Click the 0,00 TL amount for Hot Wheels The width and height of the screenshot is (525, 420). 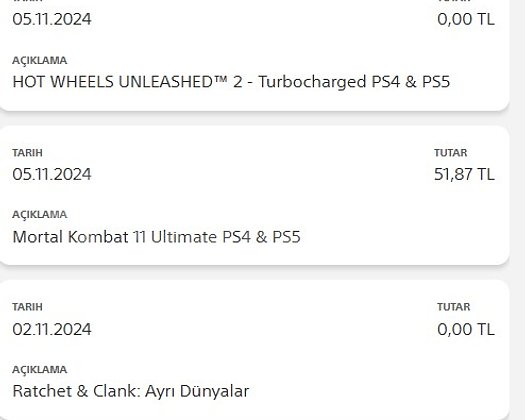(466, 19)
